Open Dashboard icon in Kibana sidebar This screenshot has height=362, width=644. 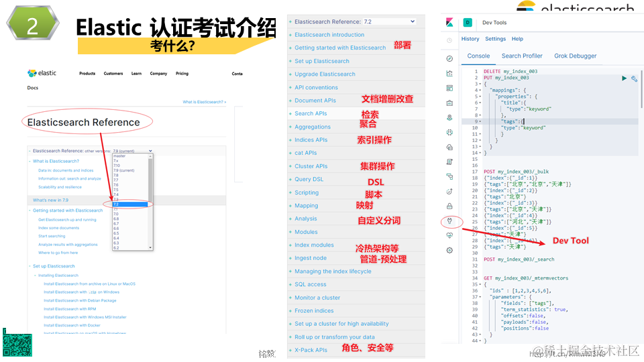449,88
